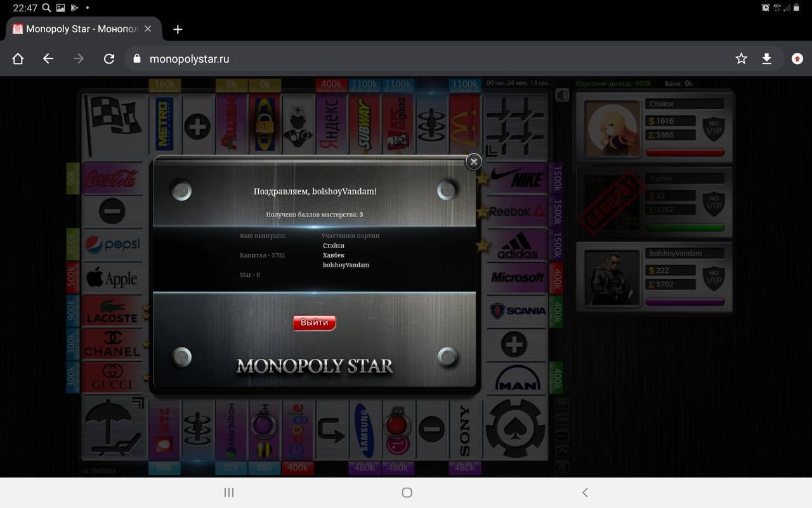Select the Google board cell
Image resolution: width=812 pixels, height=508 pixels.
click(298, 430)
